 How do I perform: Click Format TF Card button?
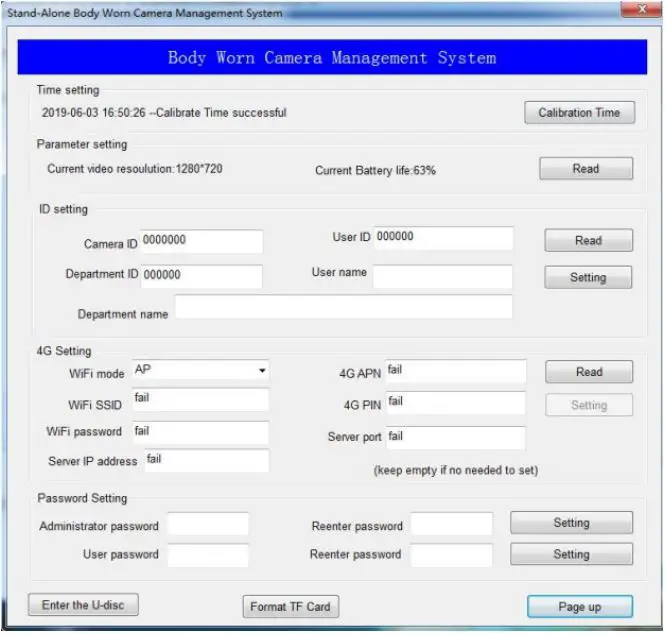pyautogui.click(x=291, y=607)
